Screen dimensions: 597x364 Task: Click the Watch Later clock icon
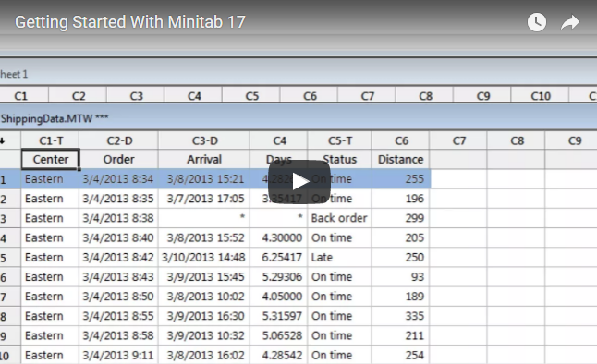537,22
